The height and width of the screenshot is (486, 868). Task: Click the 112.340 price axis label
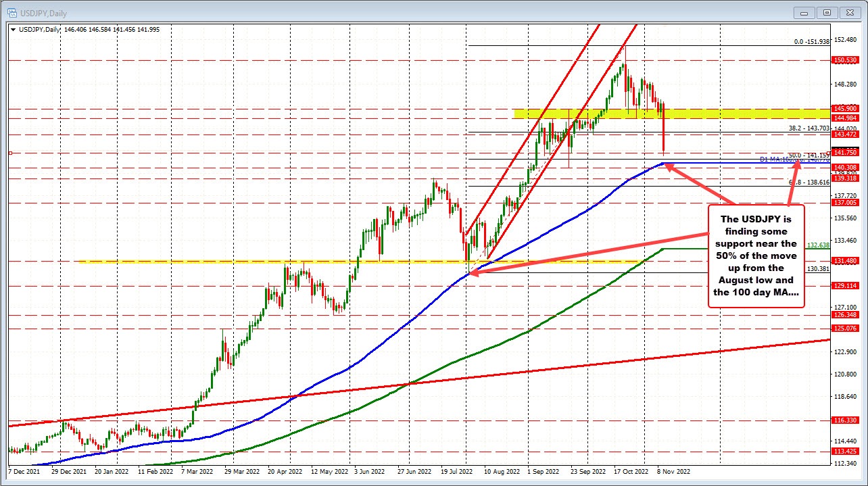845,463
